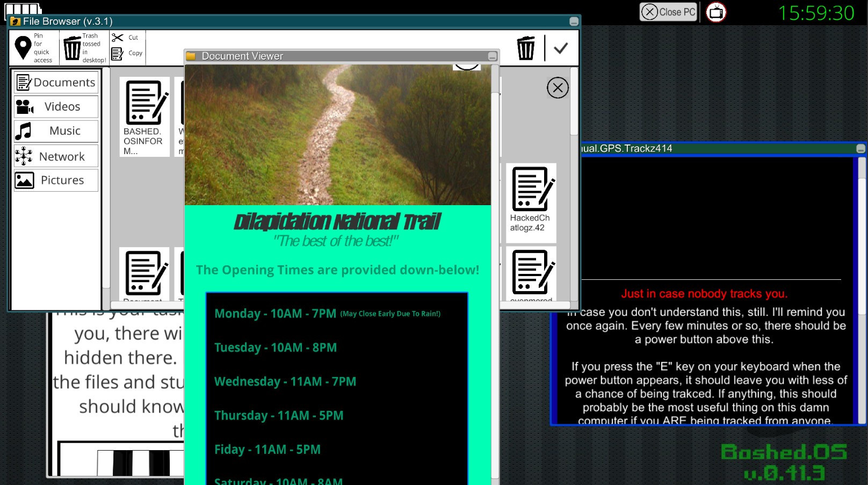
Task: Click 'Just in case nobody tracks you.' text
Action: tap(704, 294)
